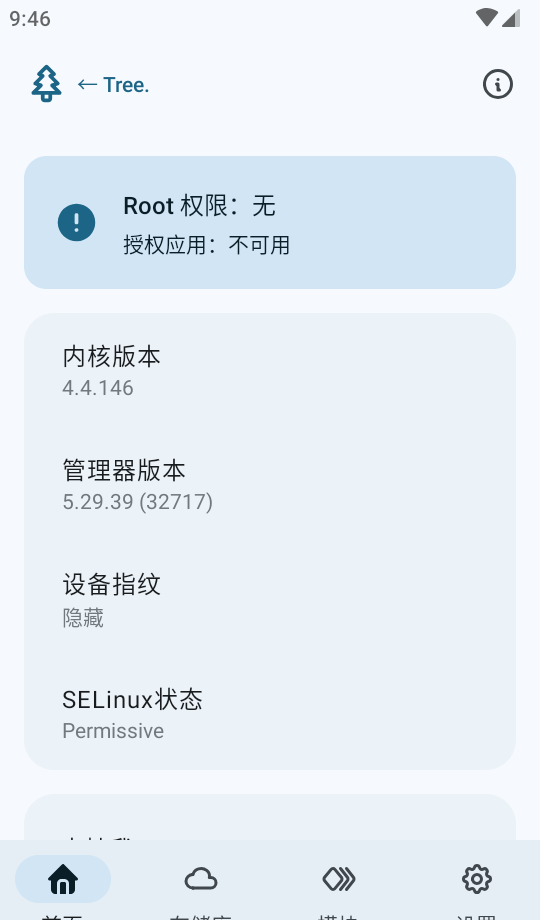Tap the pine tree logo icon
Viewport: 540px width, 920px height.
(46, 83)
